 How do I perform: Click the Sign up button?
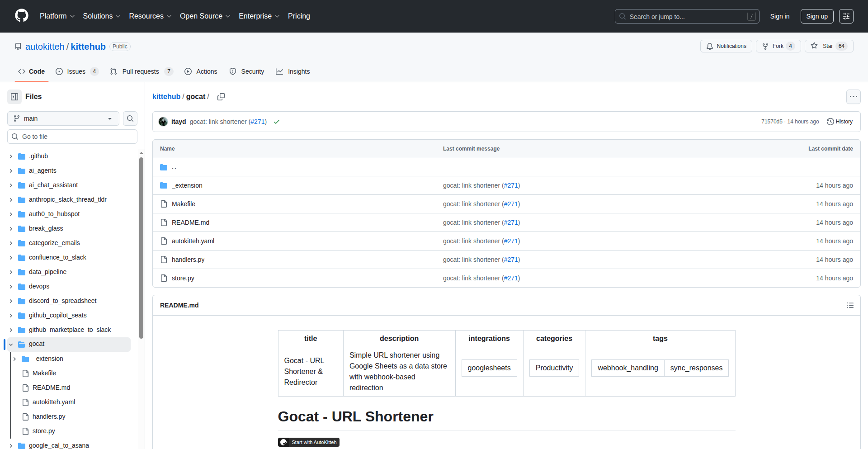coord(816,16)
